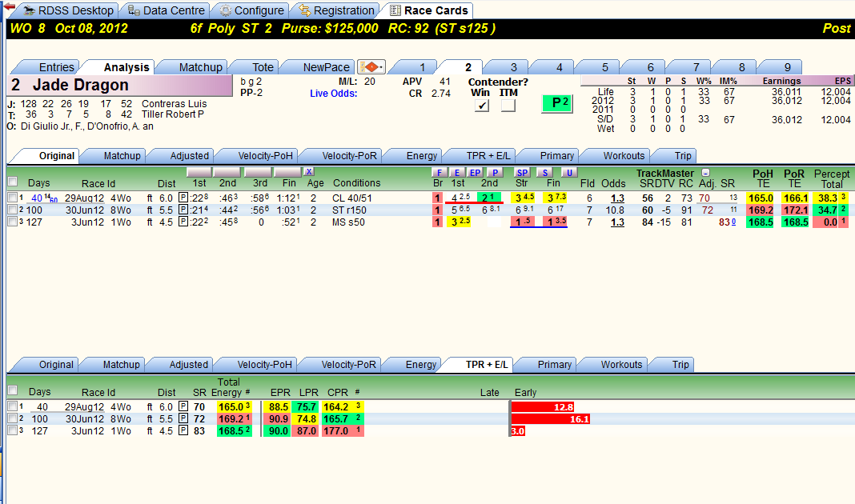The height and width of the screenshot is (504, 855).
Task: Check the select-all box in lower table header
Action: coord(13,390)
